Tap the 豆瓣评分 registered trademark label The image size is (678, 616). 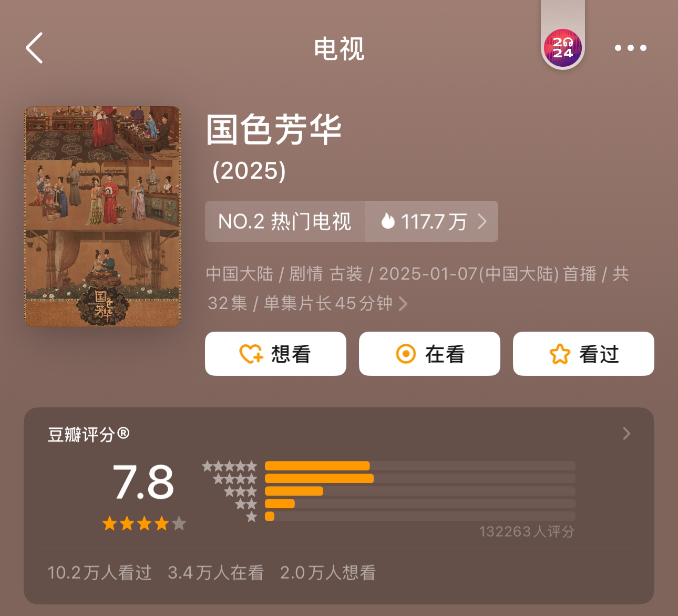pos(88,434)
